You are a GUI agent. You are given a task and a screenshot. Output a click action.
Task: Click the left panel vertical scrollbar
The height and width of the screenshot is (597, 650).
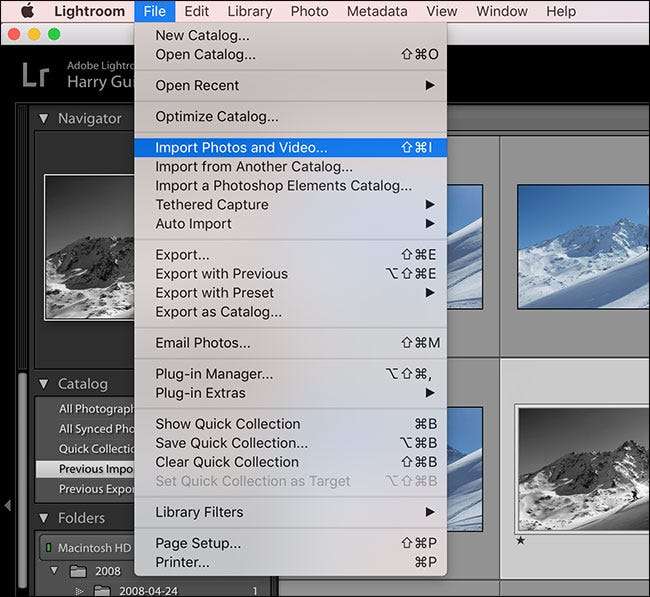click(21, 440)
